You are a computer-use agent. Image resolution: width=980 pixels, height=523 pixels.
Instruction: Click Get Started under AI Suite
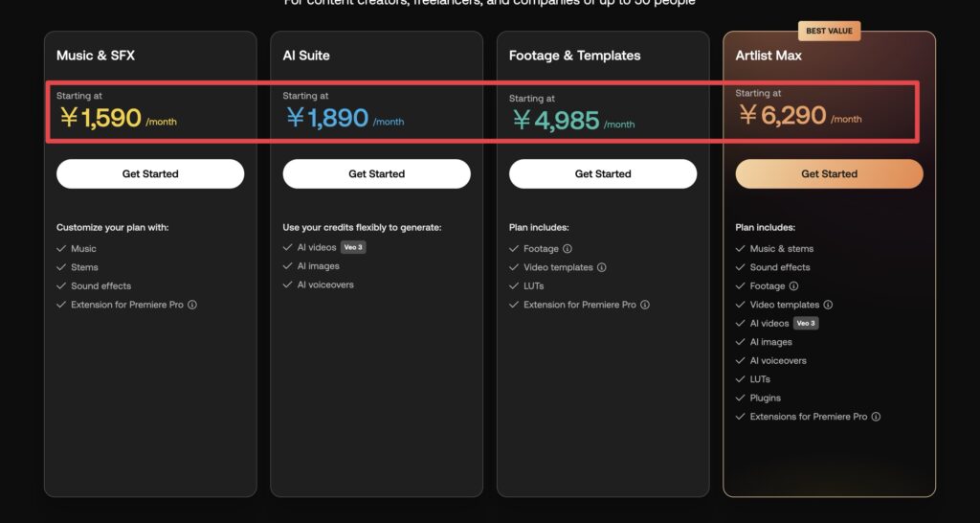pos(376,174)
